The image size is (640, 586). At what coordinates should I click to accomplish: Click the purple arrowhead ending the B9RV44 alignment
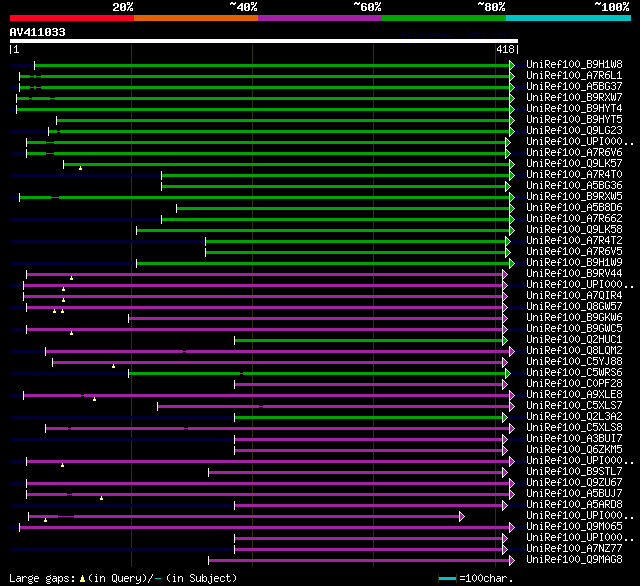coord(505,274)
